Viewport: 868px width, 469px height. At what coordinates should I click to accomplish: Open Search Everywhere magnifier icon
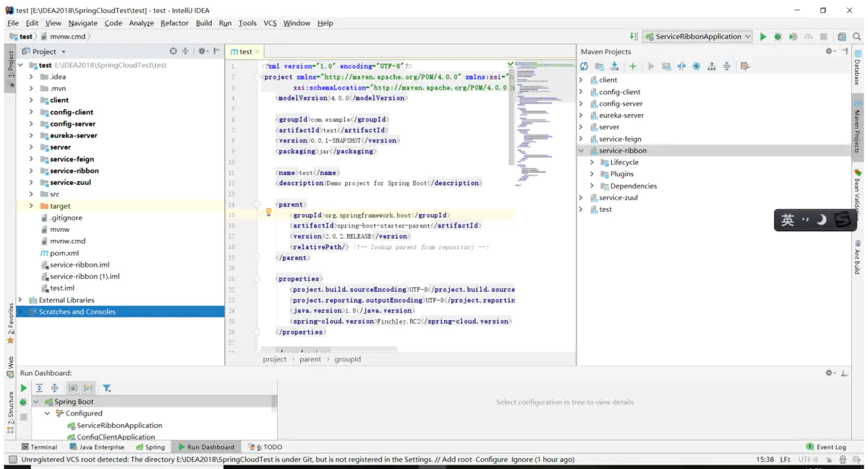[858, 36]
